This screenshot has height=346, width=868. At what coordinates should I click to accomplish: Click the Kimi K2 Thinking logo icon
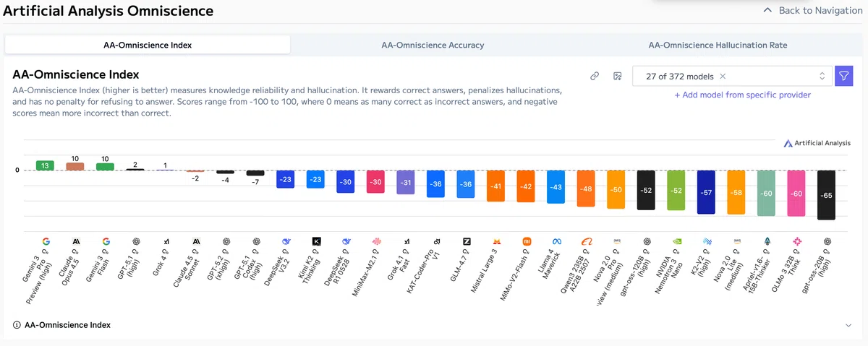tap(316, 241)
